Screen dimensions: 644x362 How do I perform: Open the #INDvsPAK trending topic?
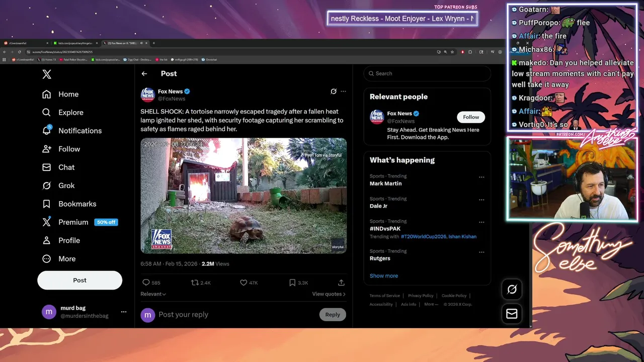(385, 229)
